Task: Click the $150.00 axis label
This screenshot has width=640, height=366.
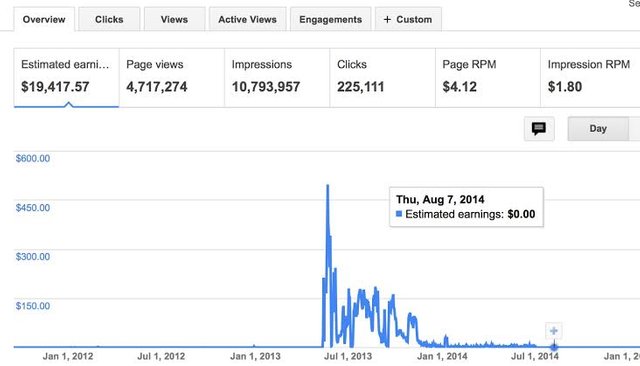Action: [33, 306]
